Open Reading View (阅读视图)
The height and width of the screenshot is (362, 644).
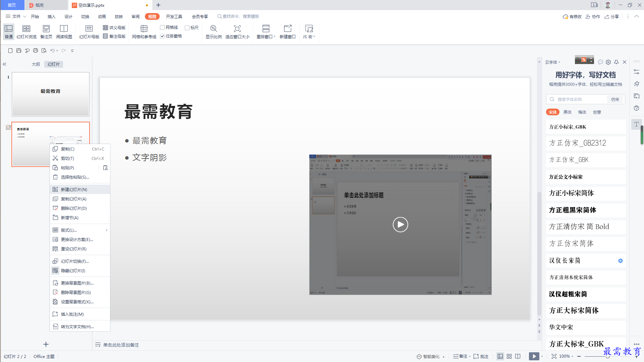coord(64,32)
